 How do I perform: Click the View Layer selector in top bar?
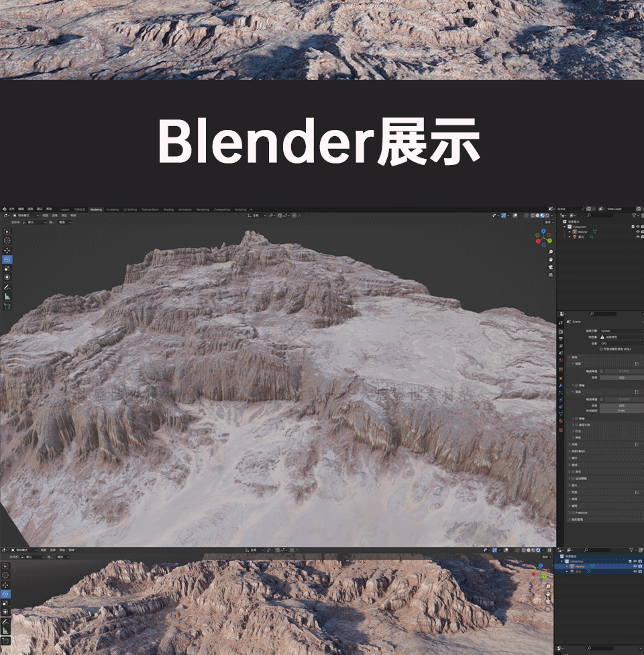[x=617, y=209]
